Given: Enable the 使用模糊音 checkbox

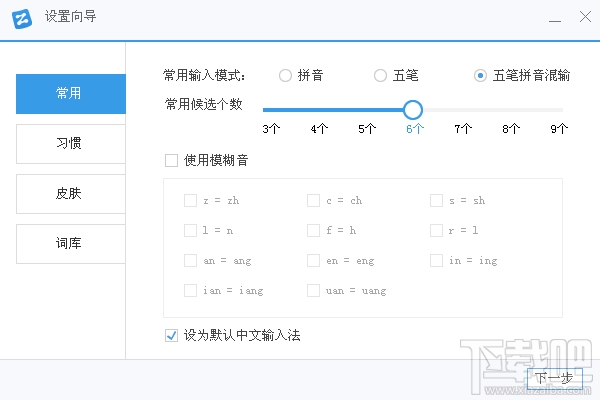Looking at the screenshot, I should (x=171, y=159).
